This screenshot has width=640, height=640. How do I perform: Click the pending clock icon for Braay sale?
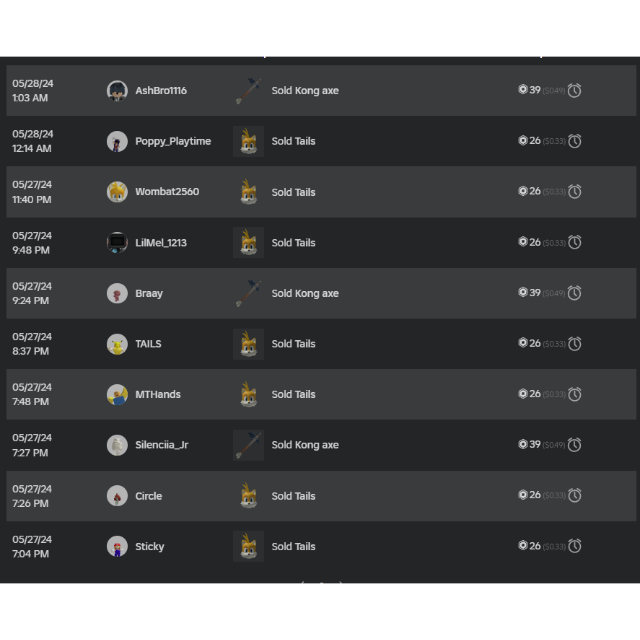(x=575, y=293)
